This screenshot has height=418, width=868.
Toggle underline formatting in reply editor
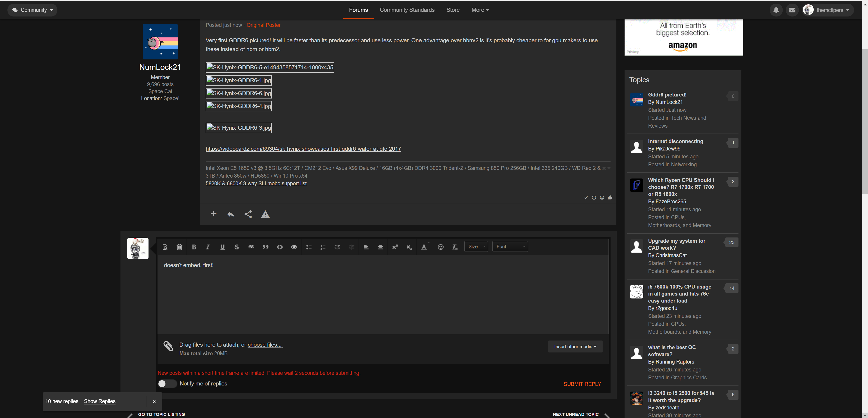click(222, 247)
